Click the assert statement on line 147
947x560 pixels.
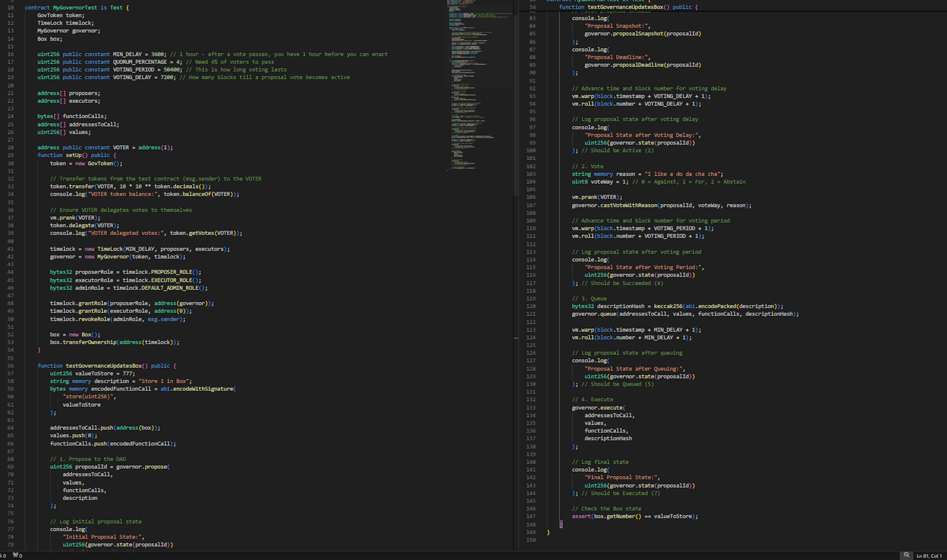click(635, 516)
